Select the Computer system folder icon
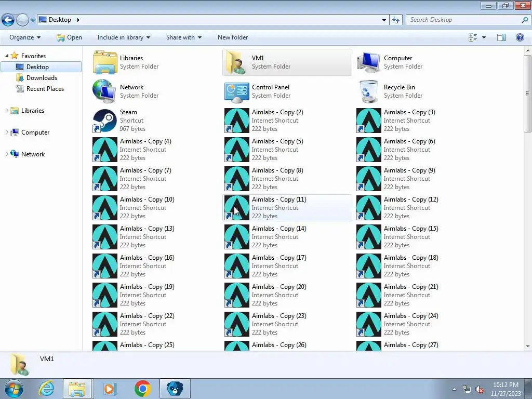 point(369,62)
